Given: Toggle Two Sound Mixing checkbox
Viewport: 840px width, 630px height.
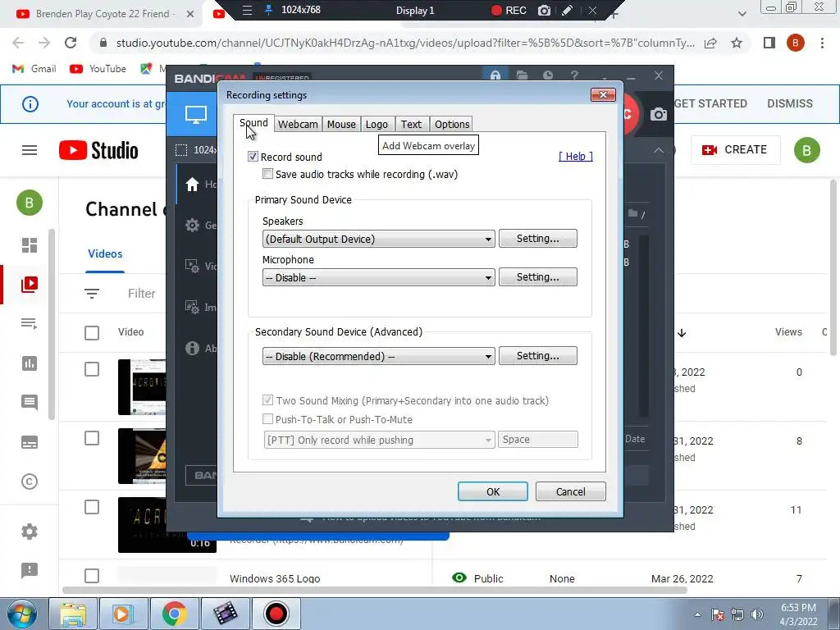Looking at the screenshot, I should [x=267, y=400].
